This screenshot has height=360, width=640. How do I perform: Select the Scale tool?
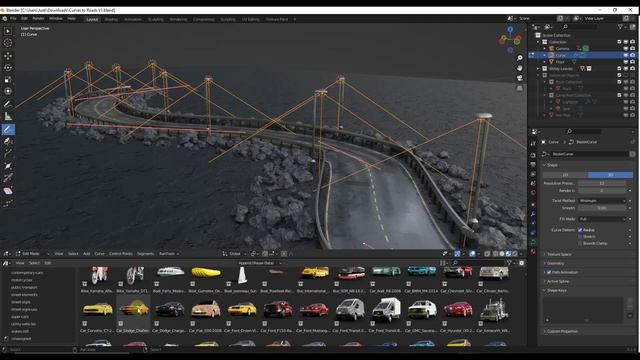point(8,80)
